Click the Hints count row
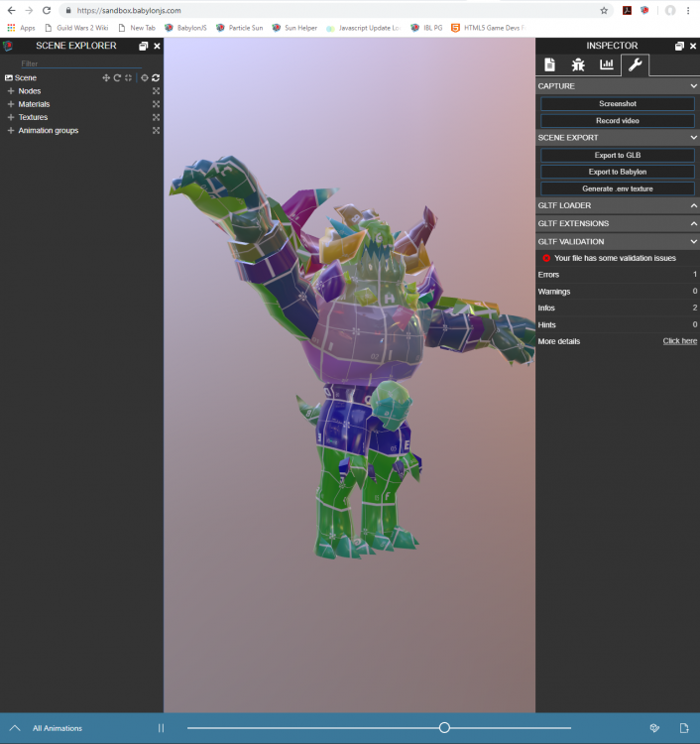This screenshot has height=744, width=700. click(618, 325)
